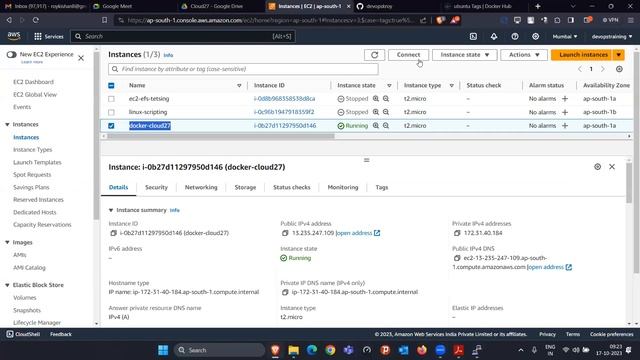This screenshot has height=360, width=640.
Task: Open the Mumbai region selector
Action: 565,36
